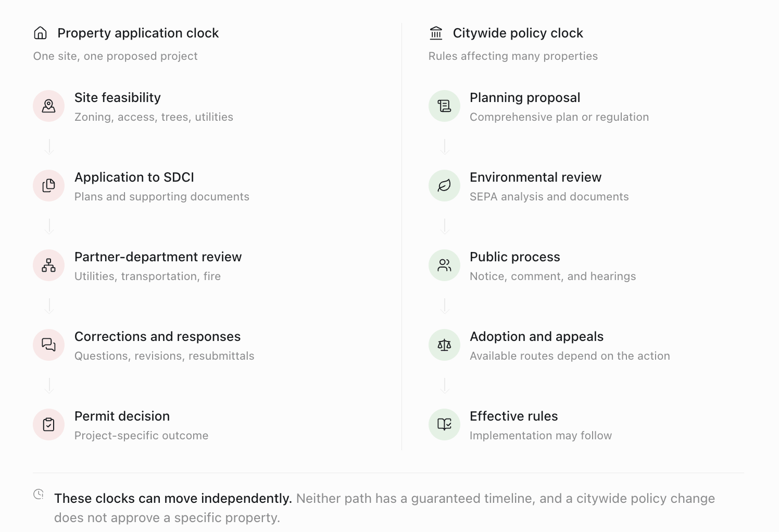Click the arrow below Site feasibility
This screenshot has height=532, width=779.
(49, 147)
